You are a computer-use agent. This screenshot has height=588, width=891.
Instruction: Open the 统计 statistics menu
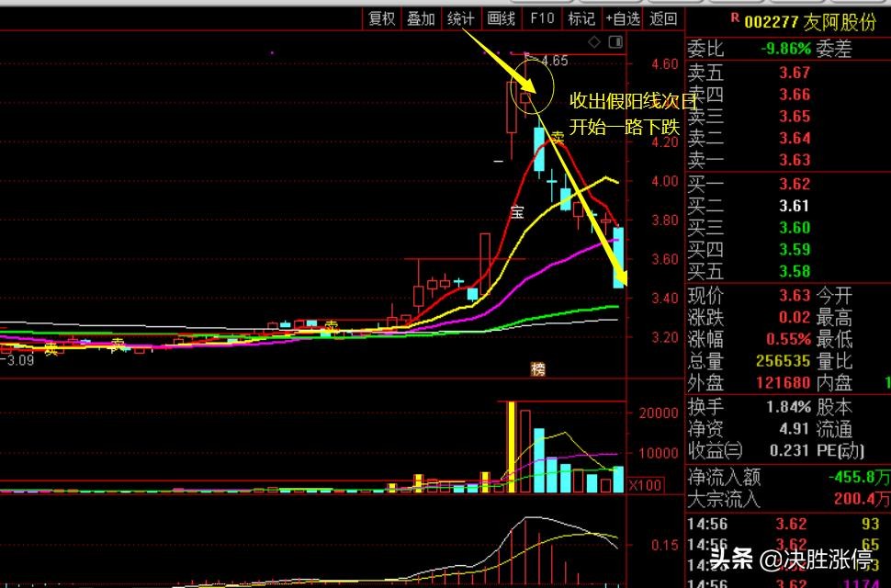[x=460, y=18]
